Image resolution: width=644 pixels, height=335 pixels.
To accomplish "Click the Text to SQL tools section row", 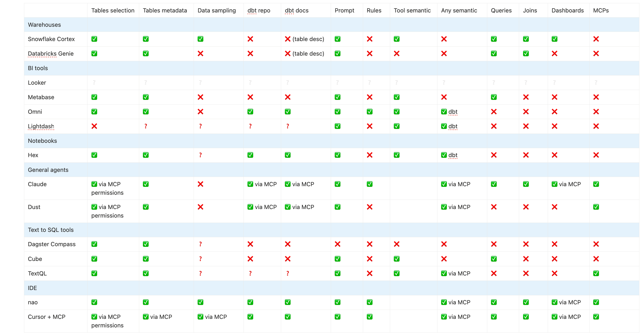I will pyautogui.click(x=51, y=230).
